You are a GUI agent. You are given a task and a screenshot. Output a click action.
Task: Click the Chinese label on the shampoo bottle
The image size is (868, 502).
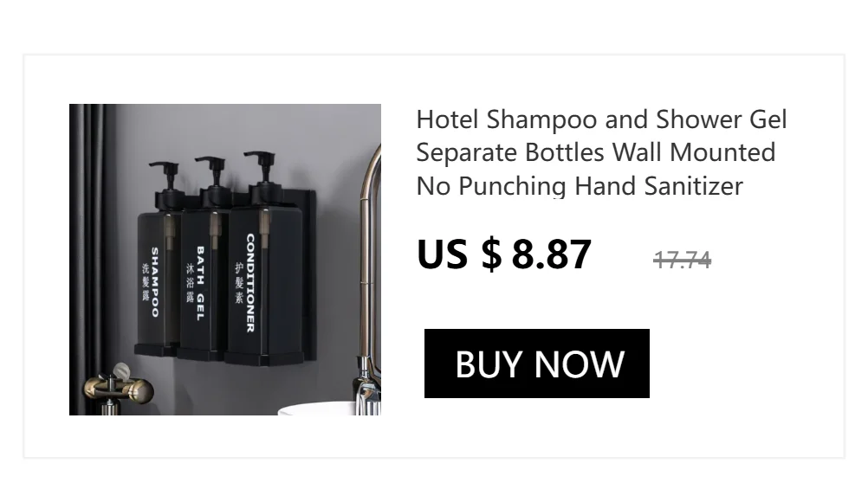pos(146,282)
